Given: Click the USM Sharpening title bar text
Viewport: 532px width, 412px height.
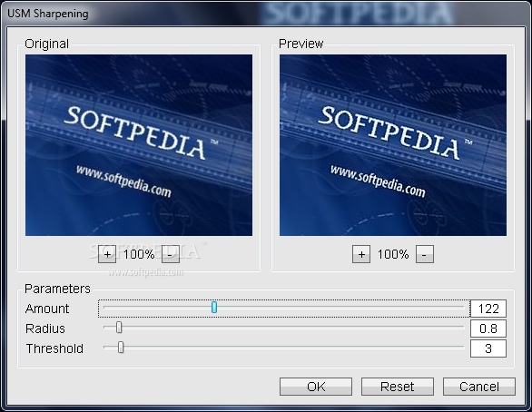Looking at the screenshot, I should coord(48,14).
